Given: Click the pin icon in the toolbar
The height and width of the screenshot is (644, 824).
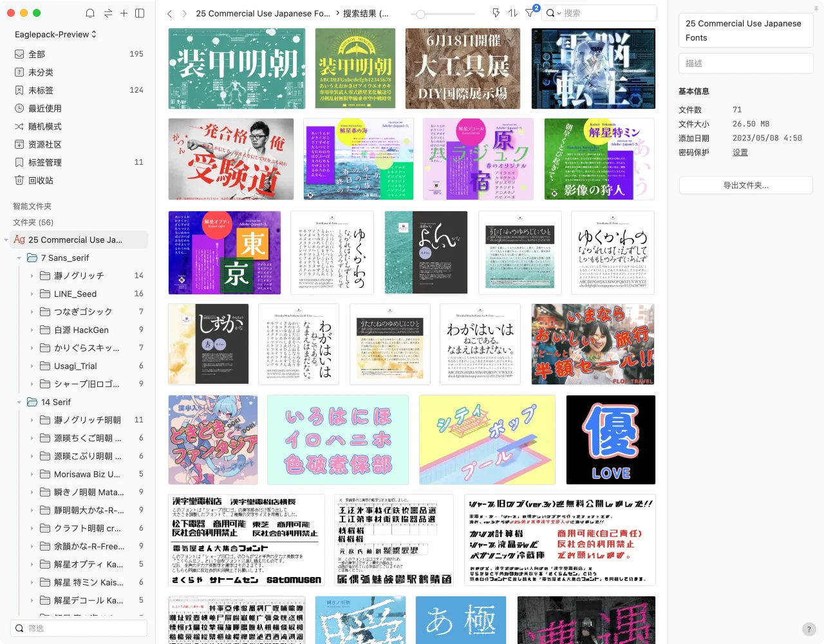Looking at the screenshot, I should pos(496,13).
